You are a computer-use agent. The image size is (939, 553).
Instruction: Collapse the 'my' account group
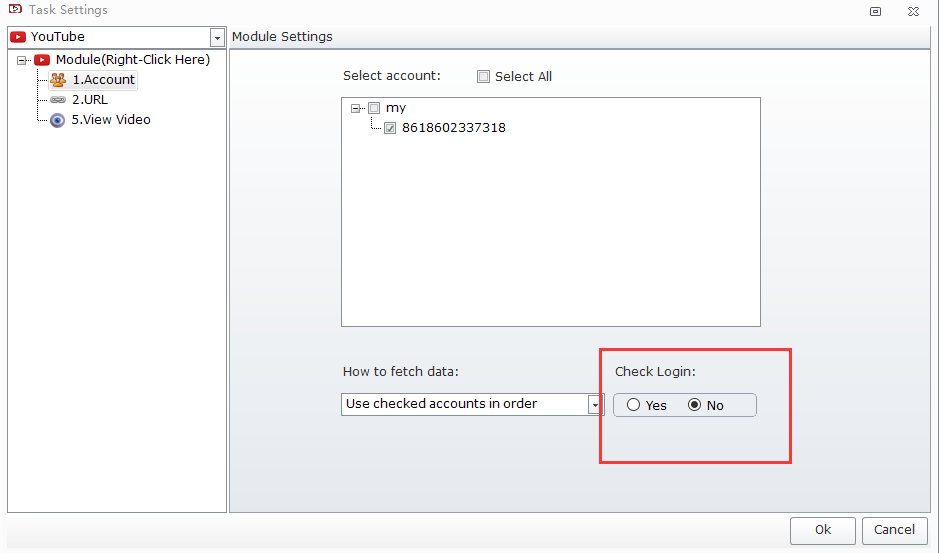tap(355, 108)
